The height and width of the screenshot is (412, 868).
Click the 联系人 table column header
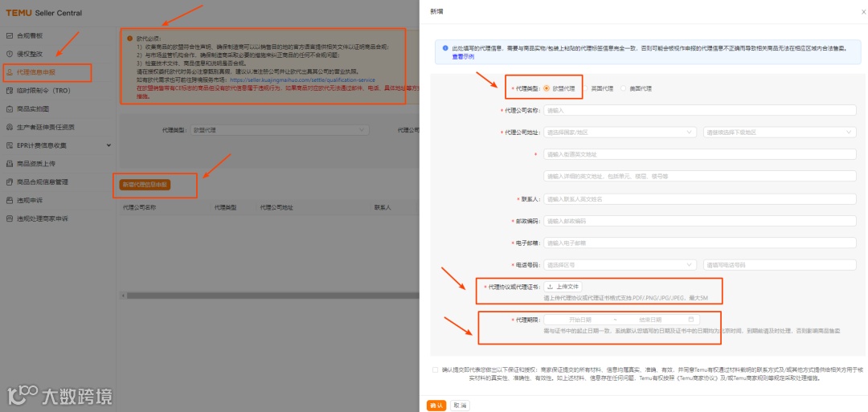coord(383,207)
